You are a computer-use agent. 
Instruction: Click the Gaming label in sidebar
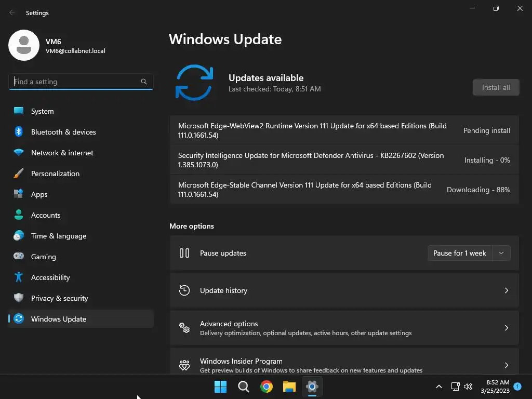44,257
